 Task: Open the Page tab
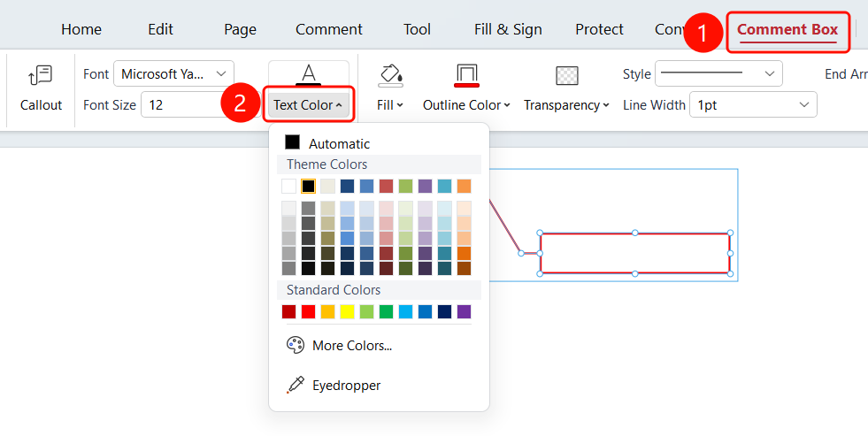coord(241,29)
